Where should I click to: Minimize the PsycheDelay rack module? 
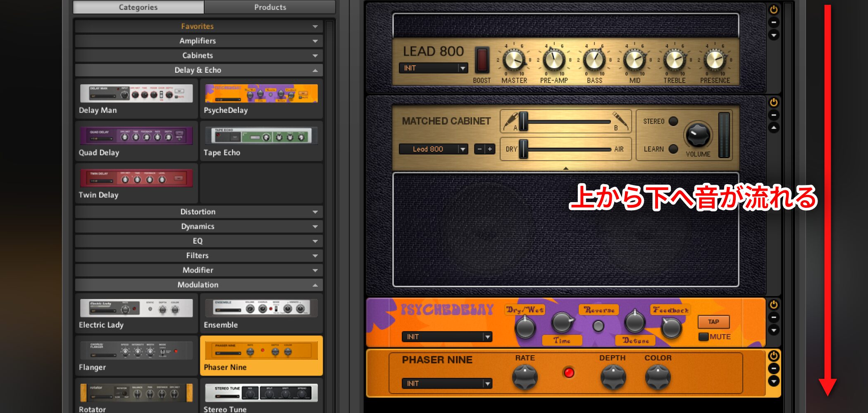pos(774,317)
